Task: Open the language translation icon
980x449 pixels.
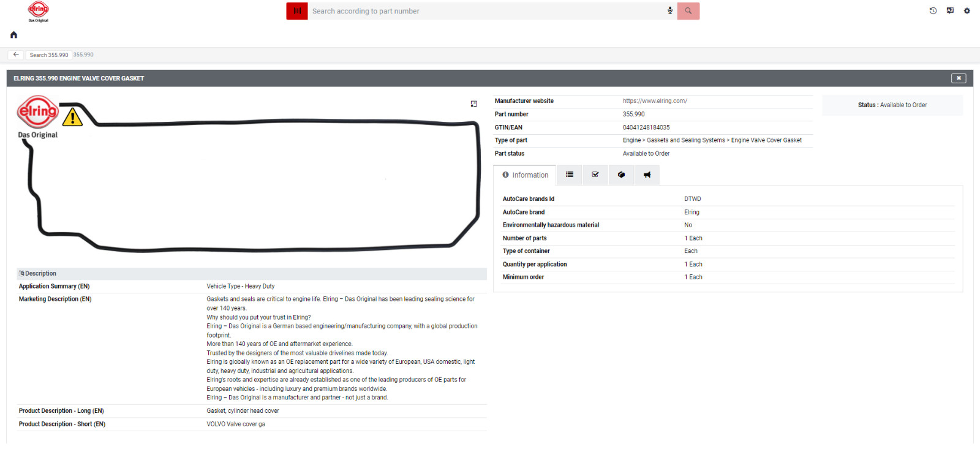Action: (x=950, y=11)
